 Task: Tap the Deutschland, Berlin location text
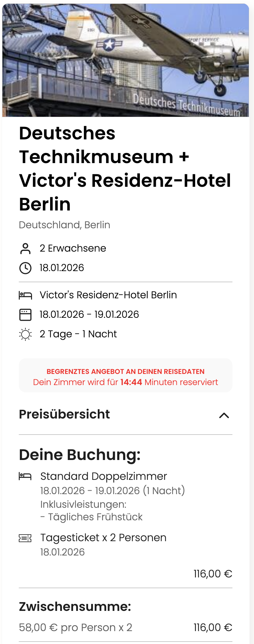pyautogui.click(x=64, y=225)
